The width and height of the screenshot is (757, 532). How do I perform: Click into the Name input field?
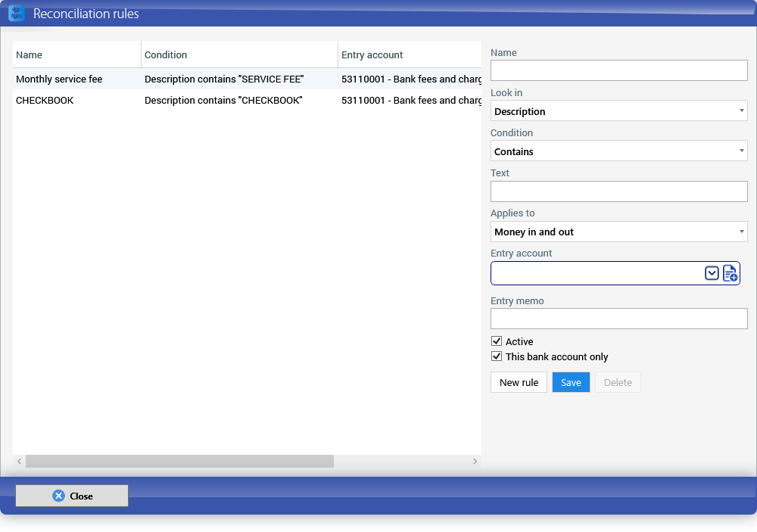tap(619, 70)
